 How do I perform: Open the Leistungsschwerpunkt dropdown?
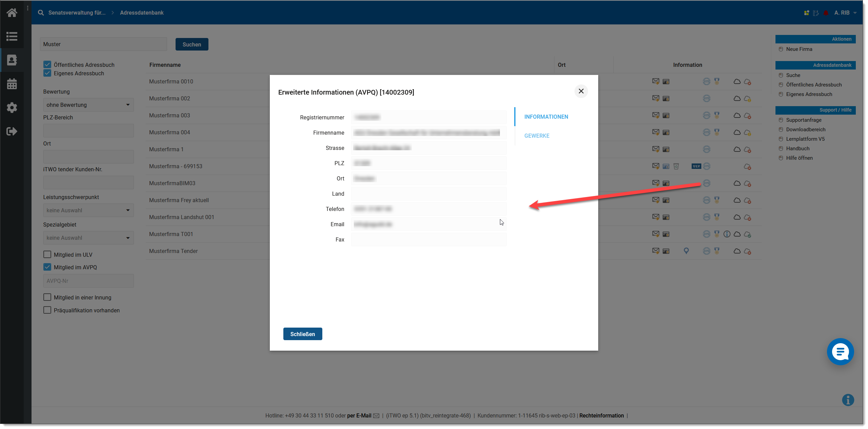tap(88, 210)
